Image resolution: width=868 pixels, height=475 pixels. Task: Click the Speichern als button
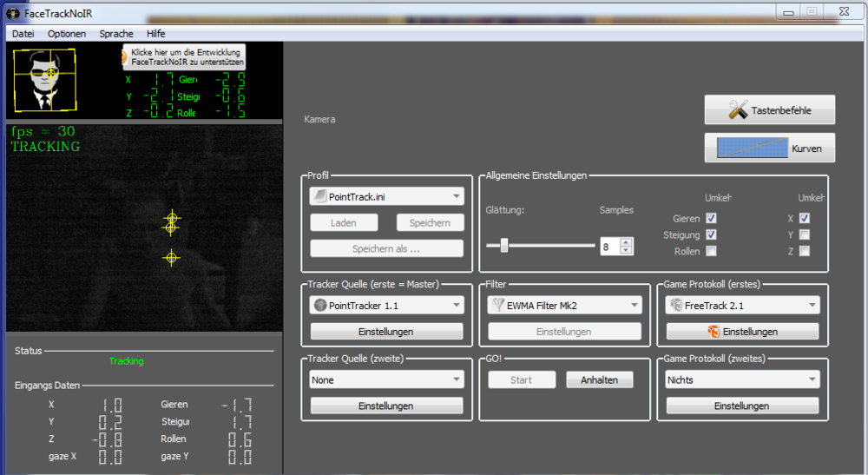[x=386, y=248]
